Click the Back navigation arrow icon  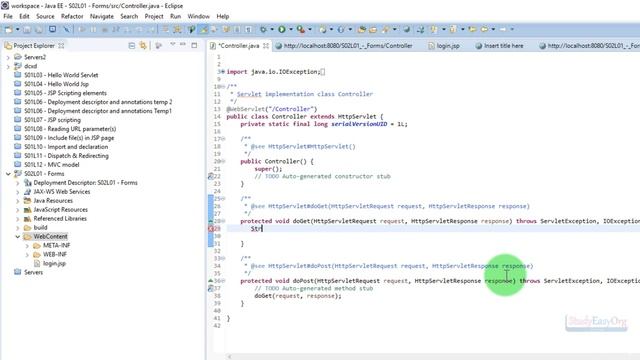coord(484,29)
